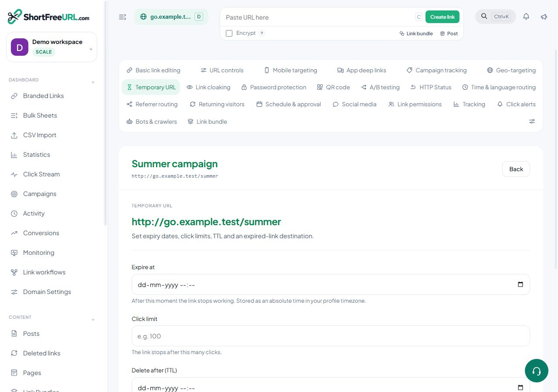Image resolution: width=558 pixels, height=392 pixels.
Task: Click the Click limit input field
Action: click(x=331, y=336)
